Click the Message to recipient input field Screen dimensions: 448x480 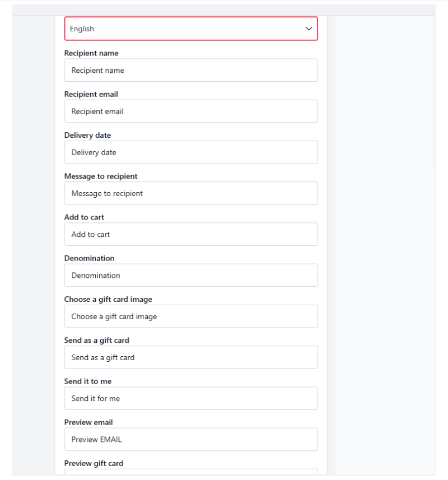tap(190, 193)
